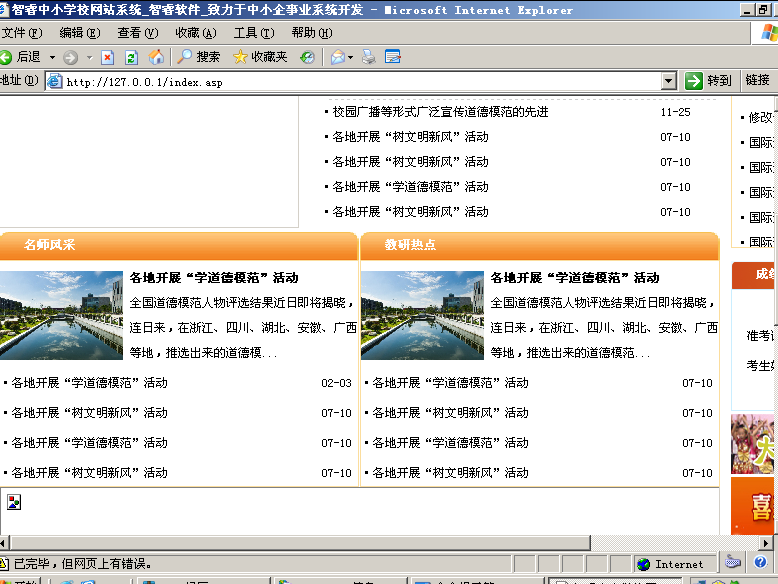The image size is (778, 584).
Task: Open the Search (搜索) toolbar button
Action: pos(199,57)
